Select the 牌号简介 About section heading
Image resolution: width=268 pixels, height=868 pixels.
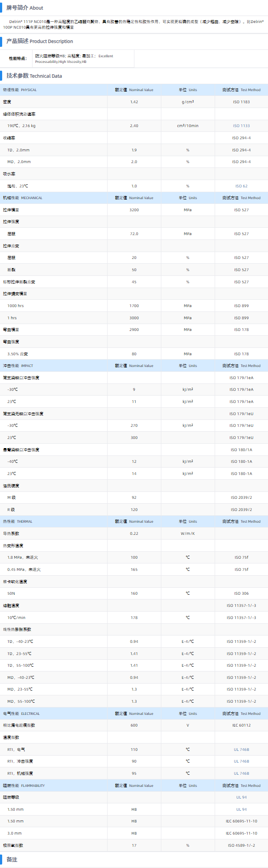(25, 8)
